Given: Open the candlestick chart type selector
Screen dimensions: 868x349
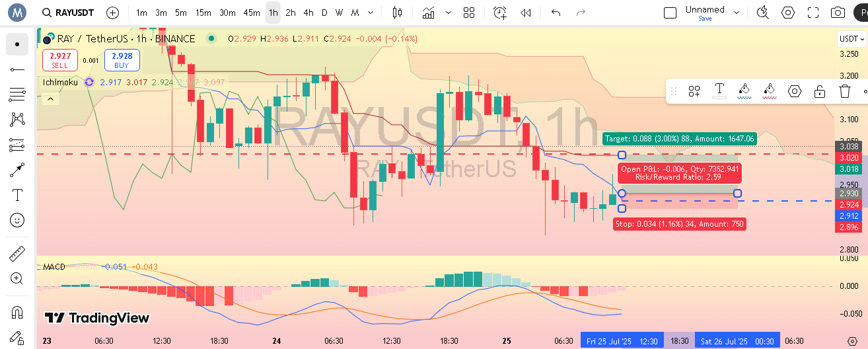Looking at the screenshot, I should [397, 13].
